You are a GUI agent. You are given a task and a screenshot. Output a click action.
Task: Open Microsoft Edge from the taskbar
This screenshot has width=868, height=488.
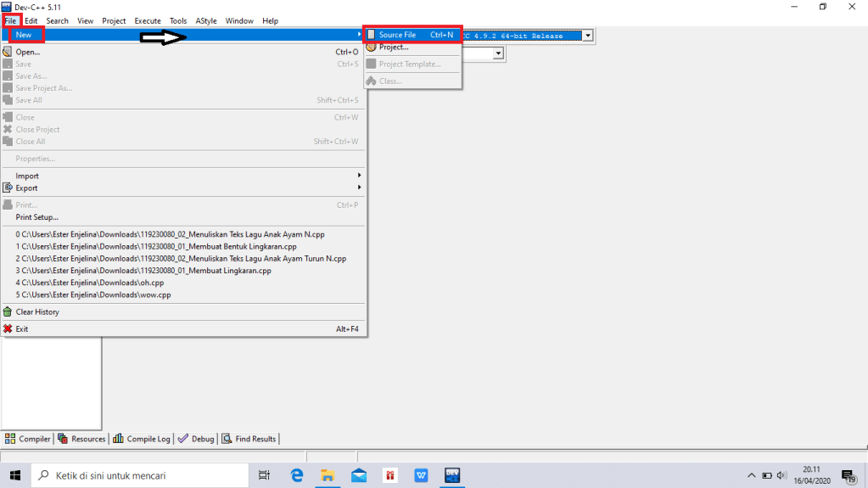[x=297, y=475]
